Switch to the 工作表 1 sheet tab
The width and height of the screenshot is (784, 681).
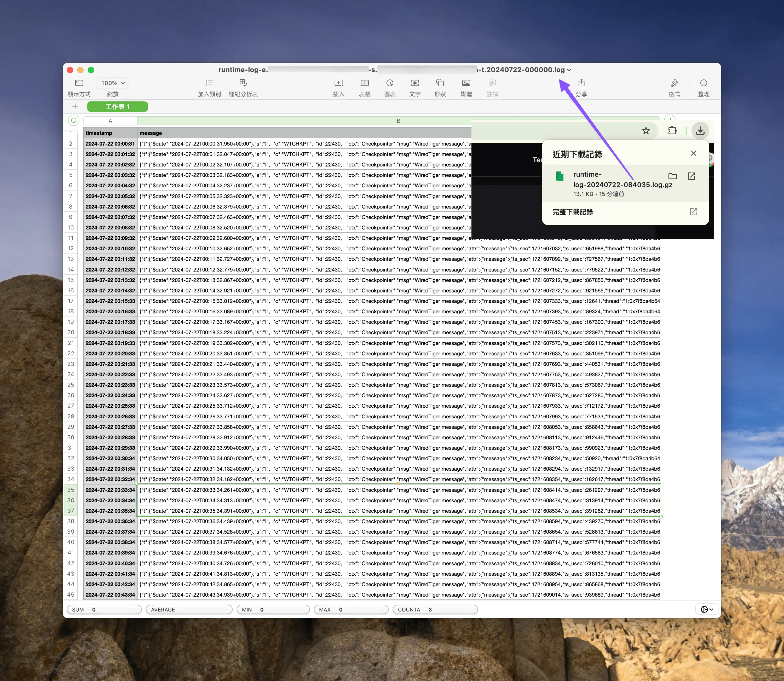pos(117,106)
